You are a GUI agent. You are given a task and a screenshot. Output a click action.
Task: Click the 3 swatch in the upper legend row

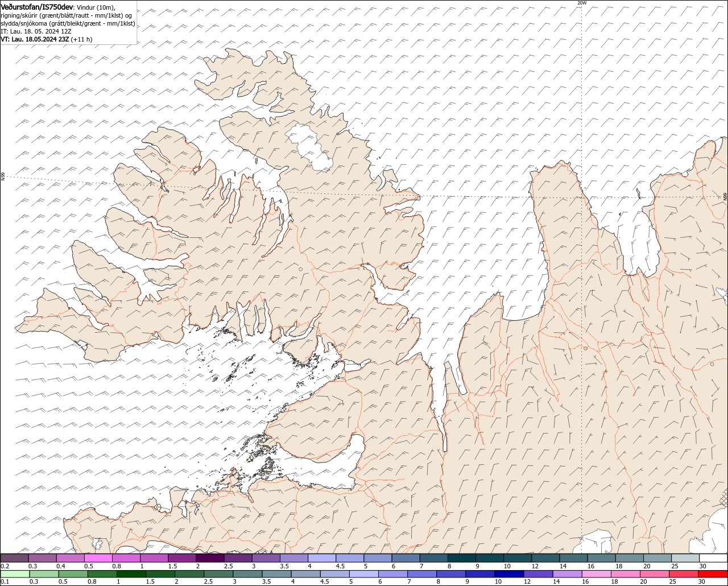[x=266, y=558]
